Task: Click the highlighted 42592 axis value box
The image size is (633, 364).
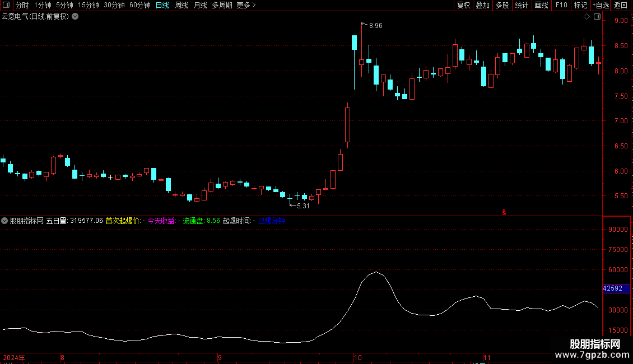Action: [616, 288]
